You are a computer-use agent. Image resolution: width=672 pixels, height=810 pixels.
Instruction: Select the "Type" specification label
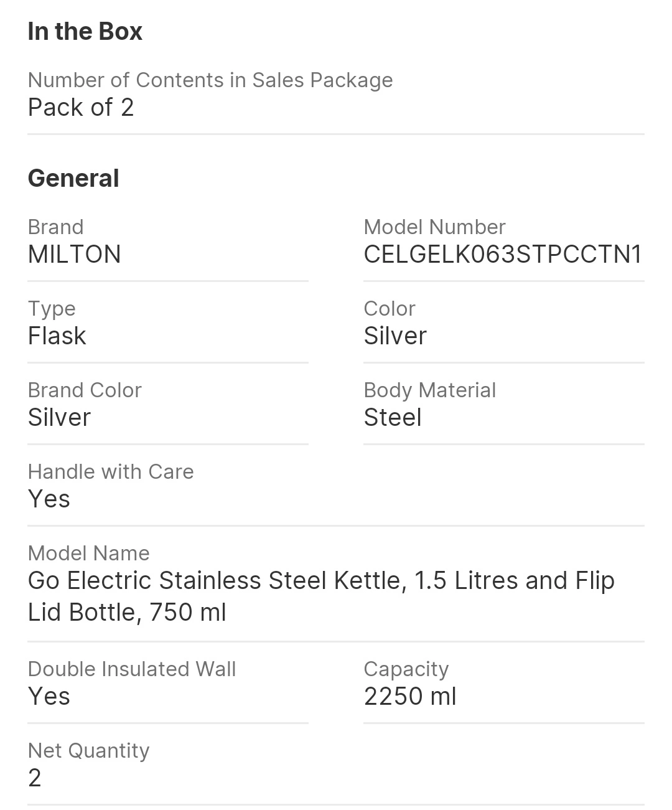click(x=52, y=309)
